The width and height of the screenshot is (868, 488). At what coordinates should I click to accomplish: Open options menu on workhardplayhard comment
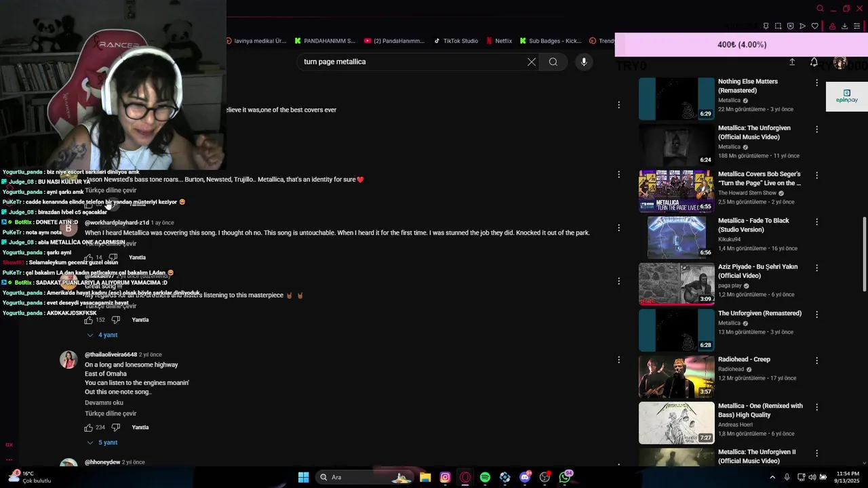[618, 228]
